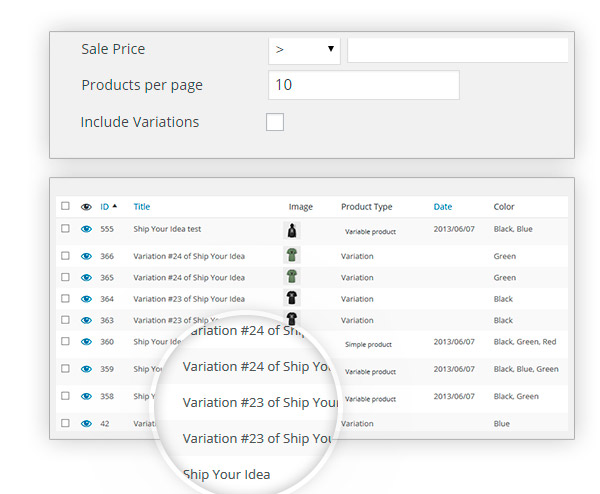This screenshot has height=494, width=600.
Task: Toggle the eye icon for product 363
Action: pos(86,320)
